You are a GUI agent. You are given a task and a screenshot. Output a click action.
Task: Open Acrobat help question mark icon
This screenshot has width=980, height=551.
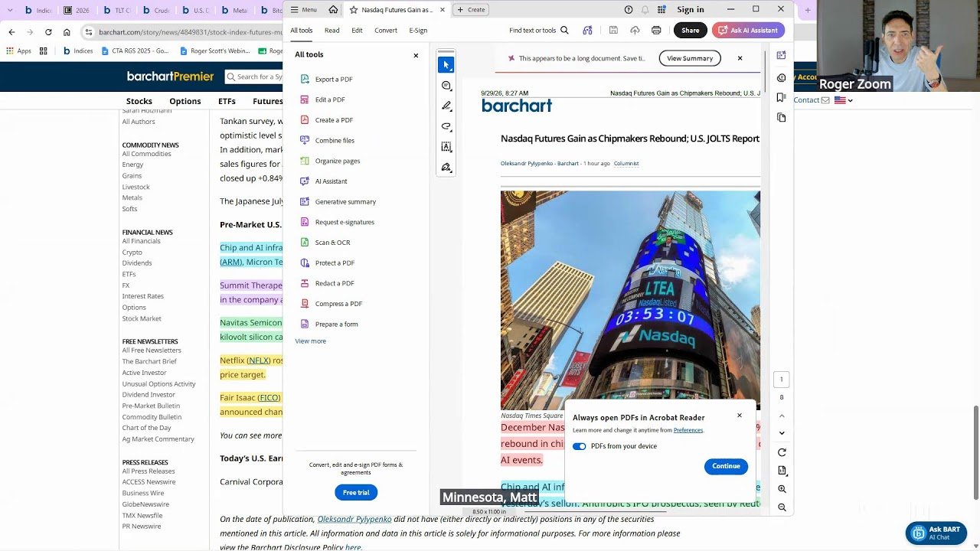tap(629, 9)
